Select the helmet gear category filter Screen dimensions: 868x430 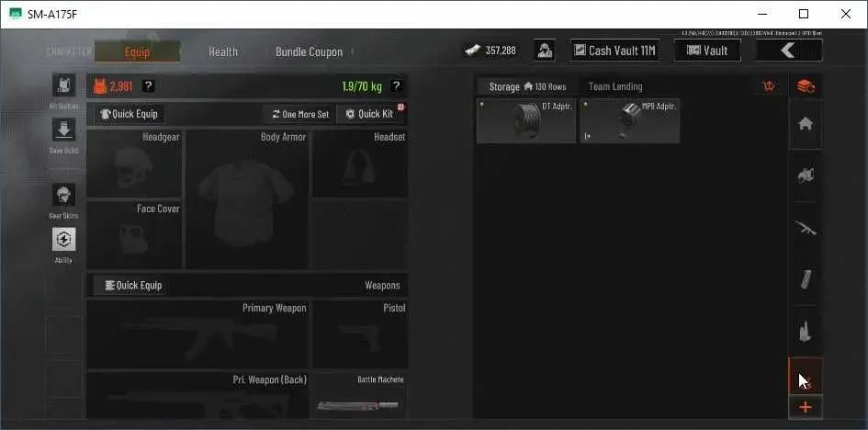tap(806, 176)
